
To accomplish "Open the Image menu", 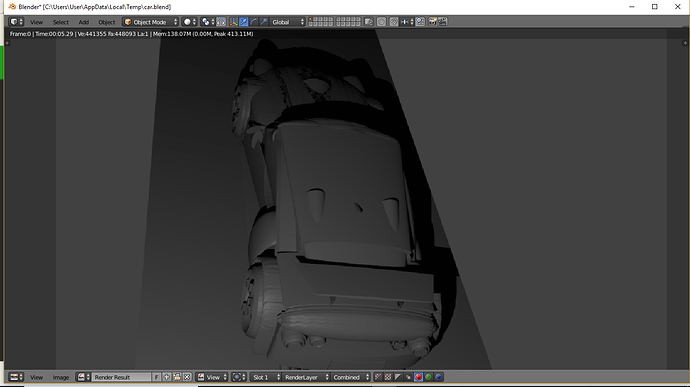I will 61,377.
